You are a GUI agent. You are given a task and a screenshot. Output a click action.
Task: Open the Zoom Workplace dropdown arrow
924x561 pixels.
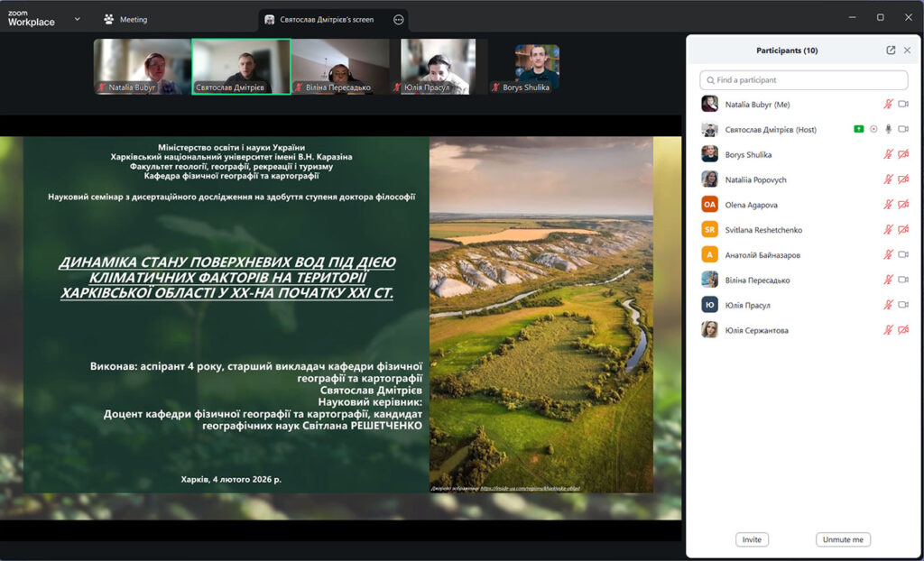[77, 19]
